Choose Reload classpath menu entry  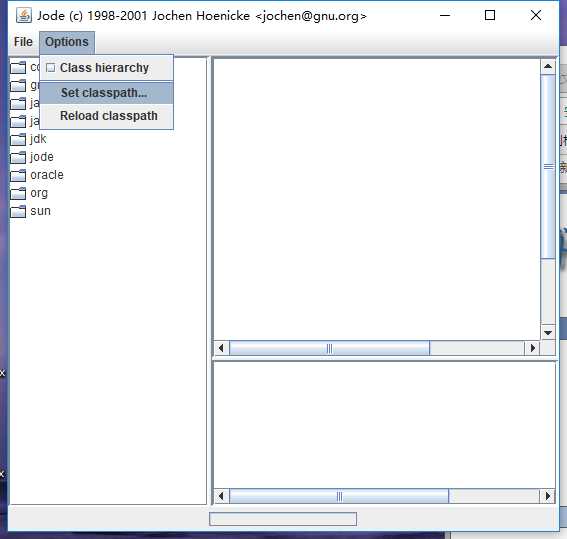(106, 116)
